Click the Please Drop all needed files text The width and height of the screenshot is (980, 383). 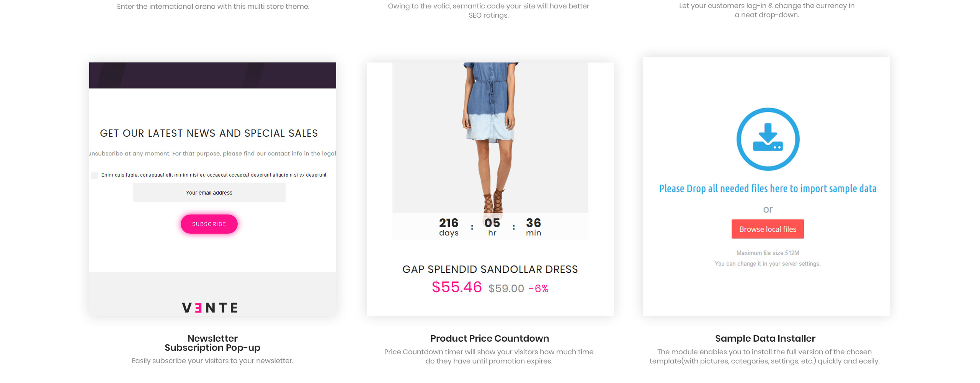tap(768, 189)
